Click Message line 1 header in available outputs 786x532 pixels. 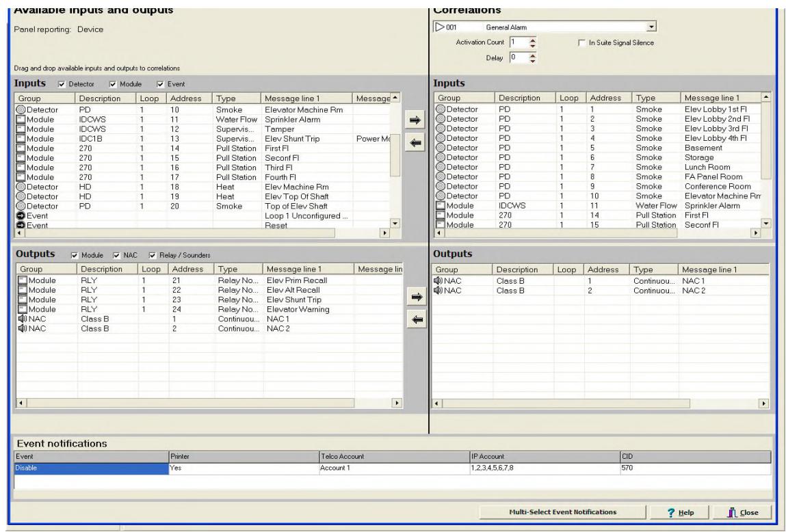tap(309, 269)
